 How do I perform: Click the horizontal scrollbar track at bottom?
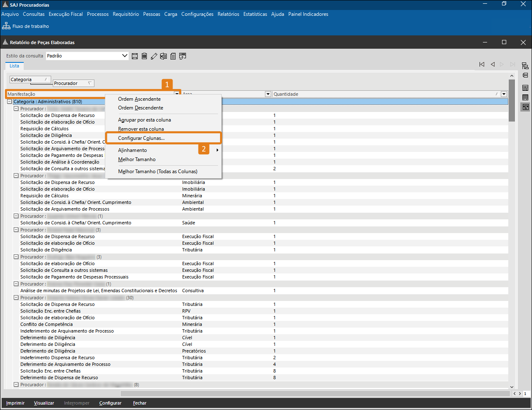314,393
